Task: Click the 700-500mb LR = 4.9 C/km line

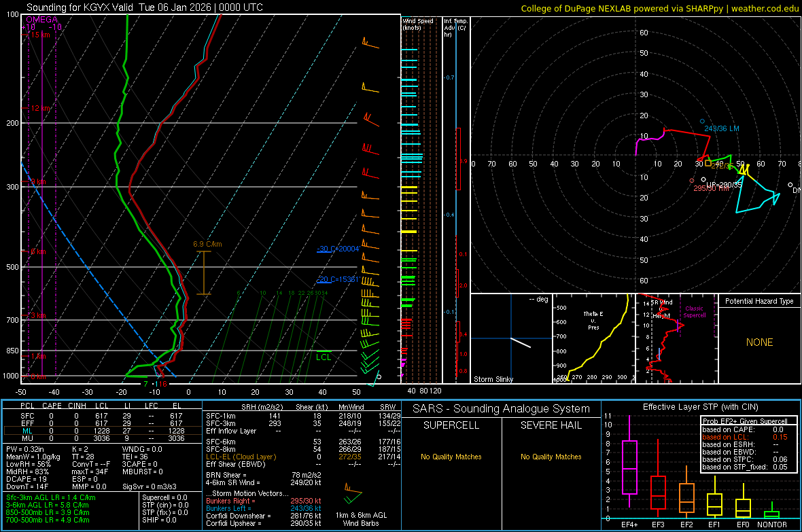Action: point(48,520)
